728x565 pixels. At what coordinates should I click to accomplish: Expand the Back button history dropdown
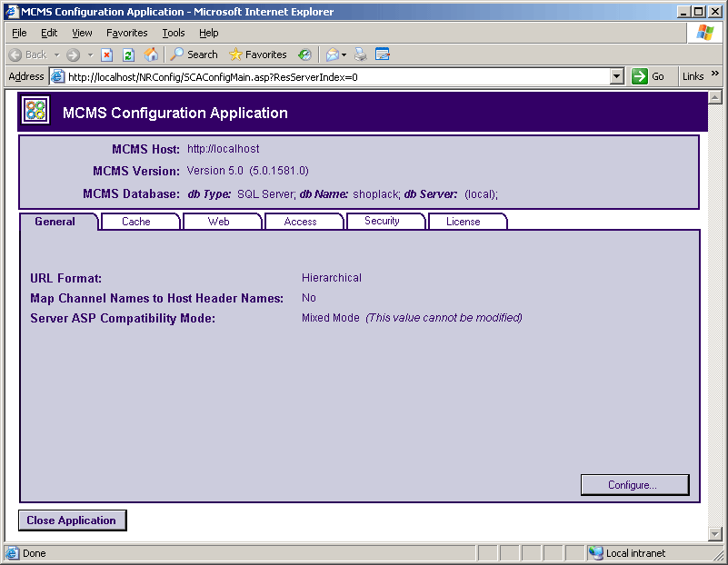pyautogui.click(x=56, y=55)
